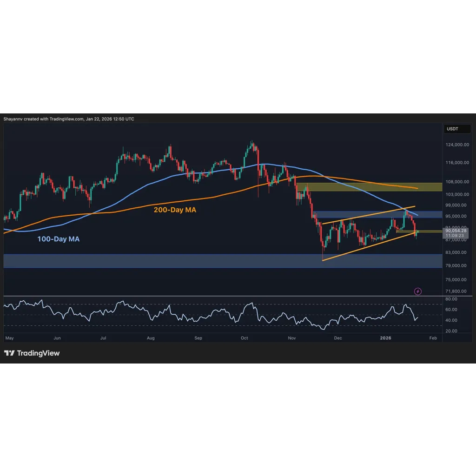
Task: Click the Aug label on time axis
Action: click(151, 338)
